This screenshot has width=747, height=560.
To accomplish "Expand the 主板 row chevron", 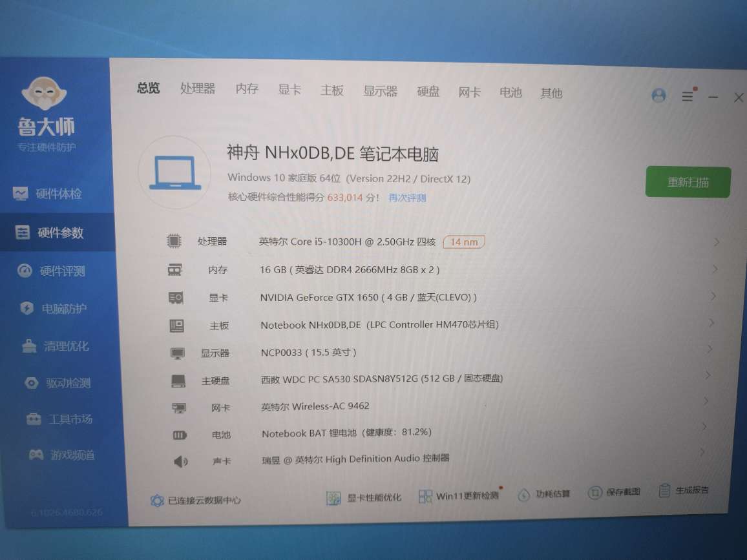I will click(711, 323).
